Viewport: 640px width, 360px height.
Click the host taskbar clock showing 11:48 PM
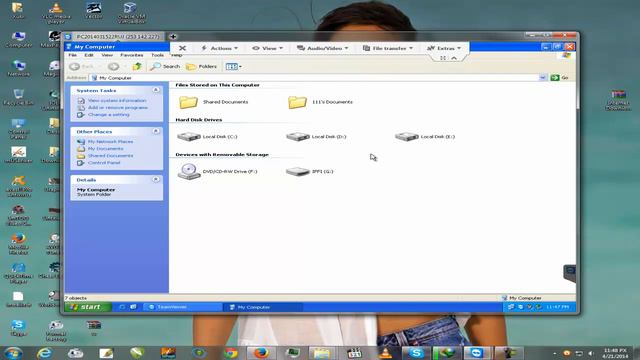[615, 353]
